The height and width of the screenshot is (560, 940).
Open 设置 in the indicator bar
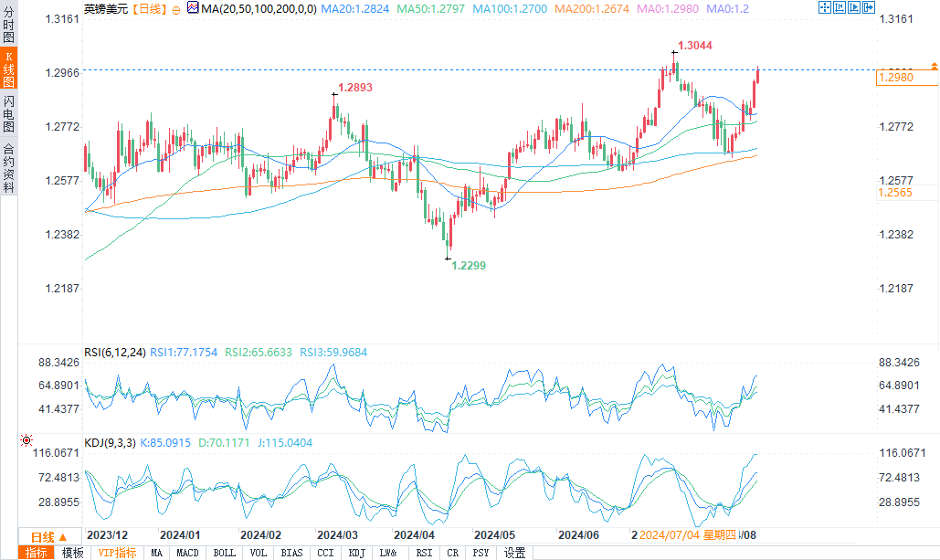pyautogui.click(x=514, y=553)
